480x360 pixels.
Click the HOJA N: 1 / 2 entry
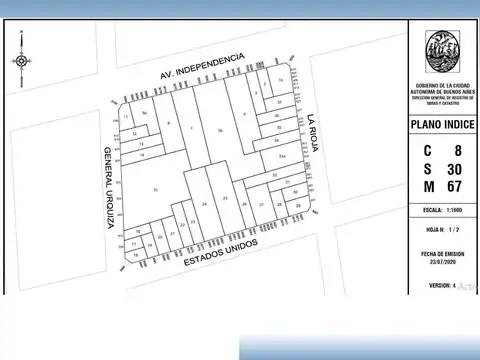click(443, 230)
